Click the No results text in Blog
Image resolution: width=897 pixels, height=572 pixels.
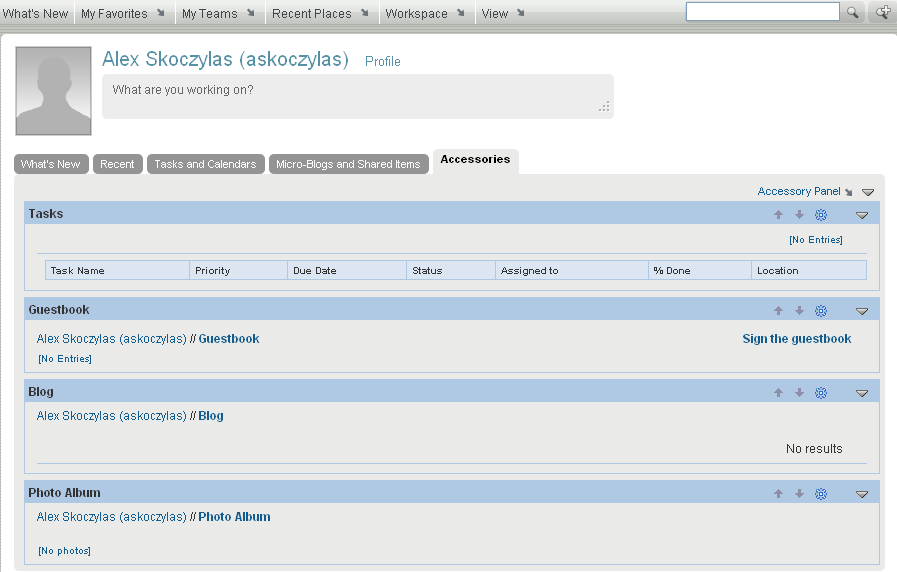tap(814, 448)
